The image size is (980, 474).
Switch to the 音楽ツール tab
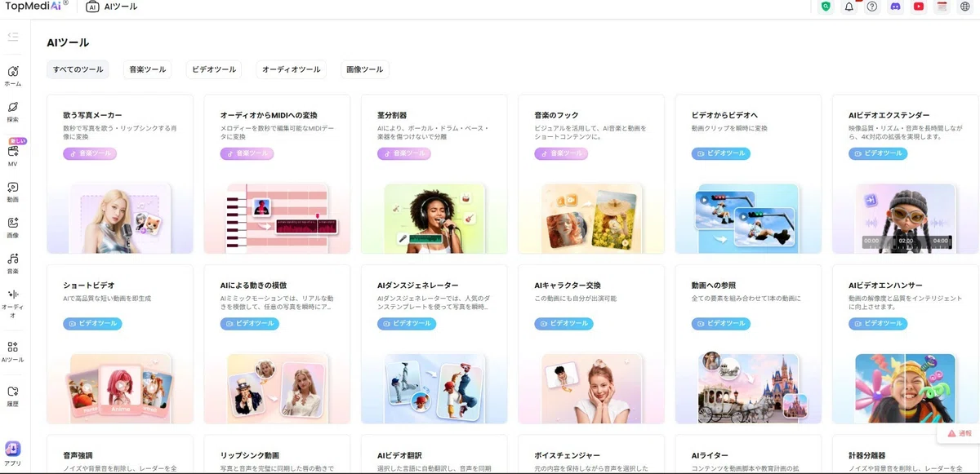[x=147, y=69]
